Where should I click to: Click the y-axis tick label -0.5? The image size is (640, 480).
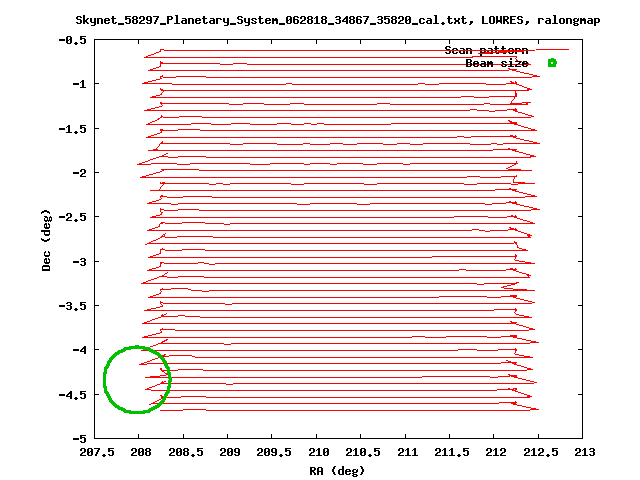[73, 40]
